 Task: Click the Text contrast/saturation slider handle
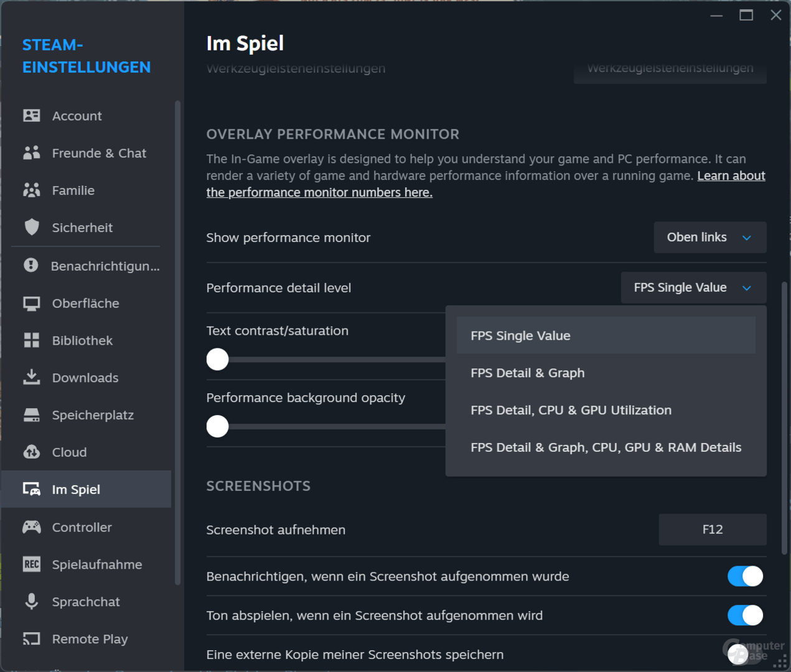[217, 359]
